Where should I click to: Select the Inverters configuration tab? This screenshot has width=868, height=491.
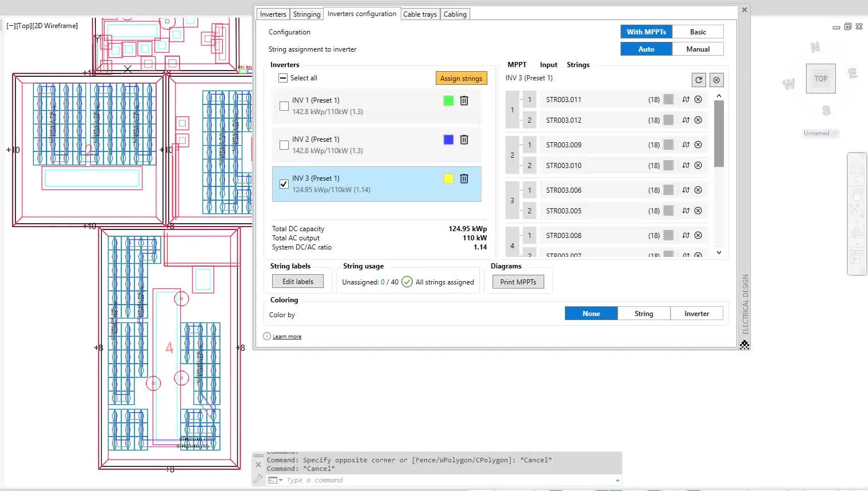pos(362,14)
